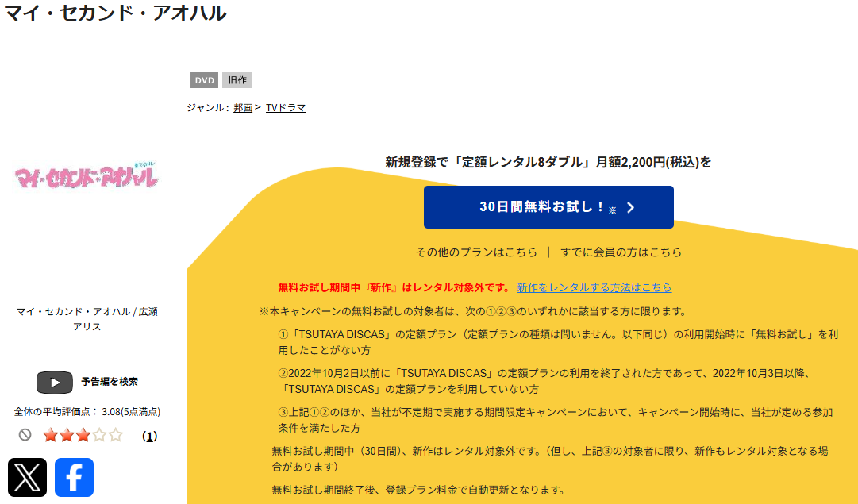Click the clear rating prohibition icon

[25, 435]
